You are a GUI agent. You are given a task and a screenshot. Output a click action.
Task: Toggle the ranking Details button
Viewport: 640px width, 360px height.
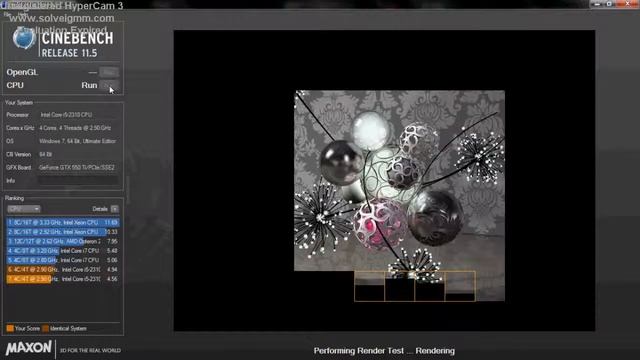pos(115,209)
